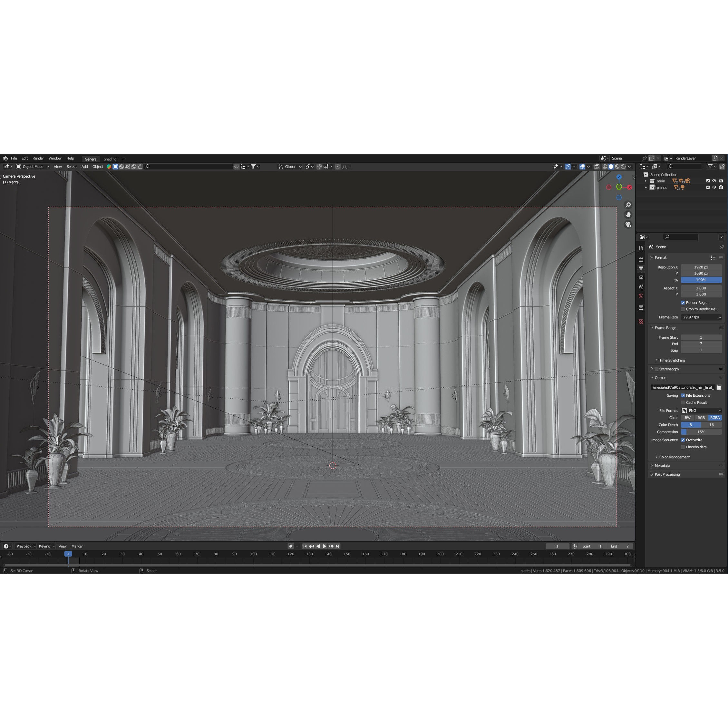This screenshot has width=728, height=728.
Task: Select RGB color output mode
Action: pos(701,418)
